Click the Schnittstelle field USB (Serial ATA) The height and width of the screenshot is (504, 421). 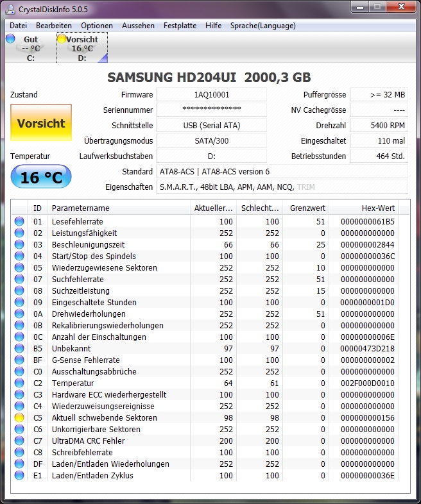[212, 125]
